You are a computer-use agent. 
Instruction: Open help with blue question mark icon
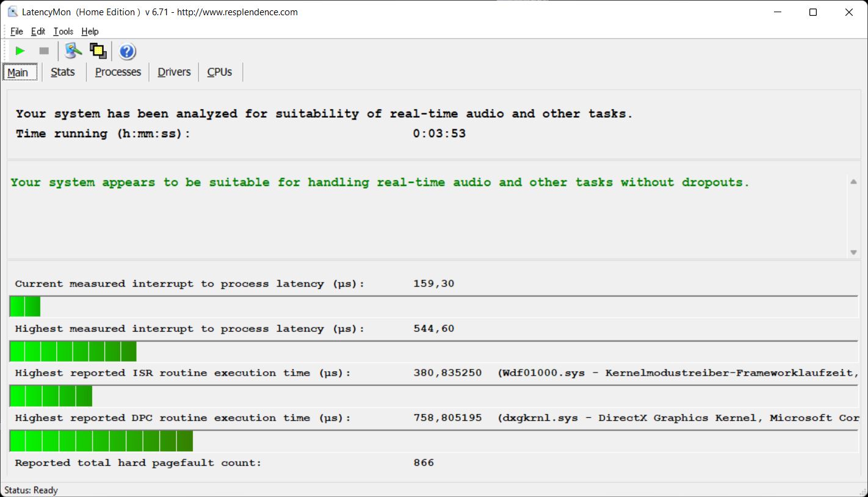[x=127, y=51]
